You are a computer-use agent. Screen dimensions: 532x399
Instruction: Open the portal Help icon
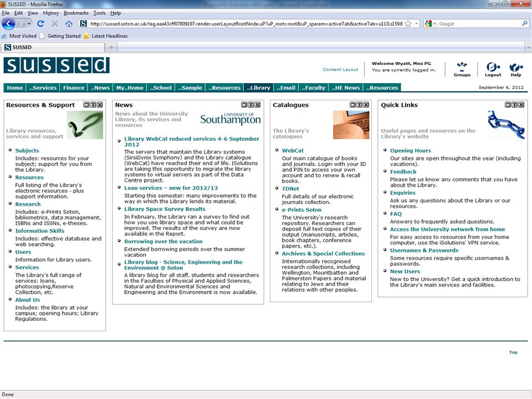pyautogui.click(x=516, y=69)
